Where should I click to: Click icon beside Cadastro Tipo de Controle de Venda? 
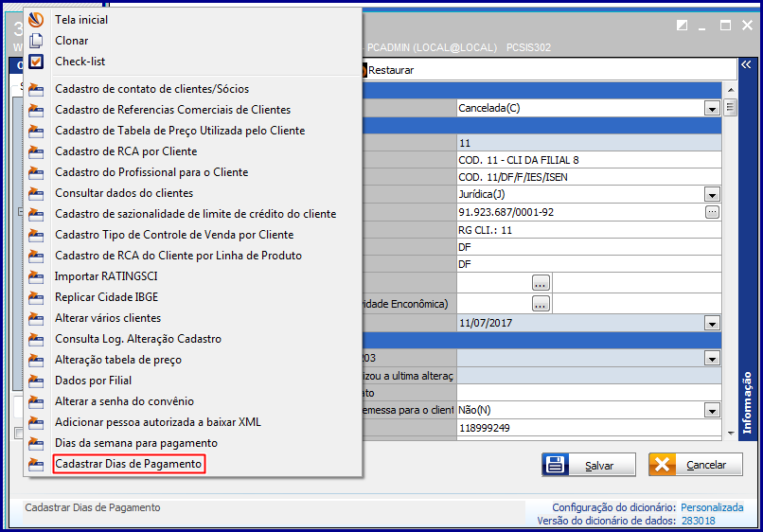(36, 235)
